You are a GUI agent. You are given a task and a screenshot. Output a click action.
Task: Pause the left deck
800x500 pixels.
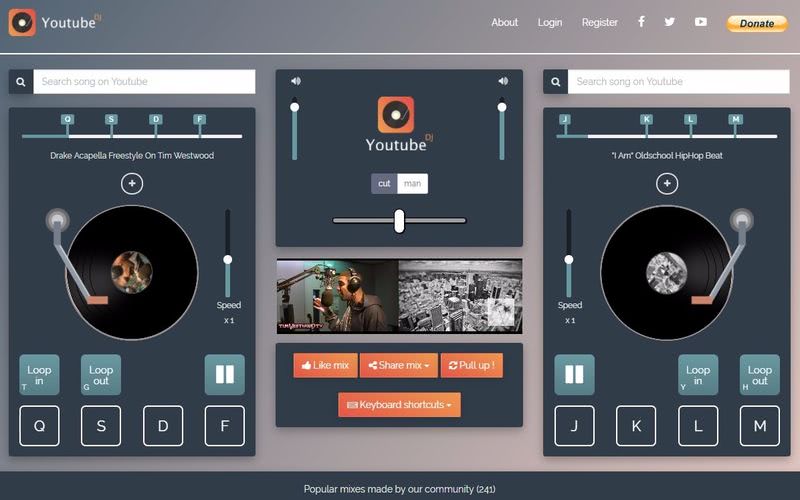(x=224, y=374)
